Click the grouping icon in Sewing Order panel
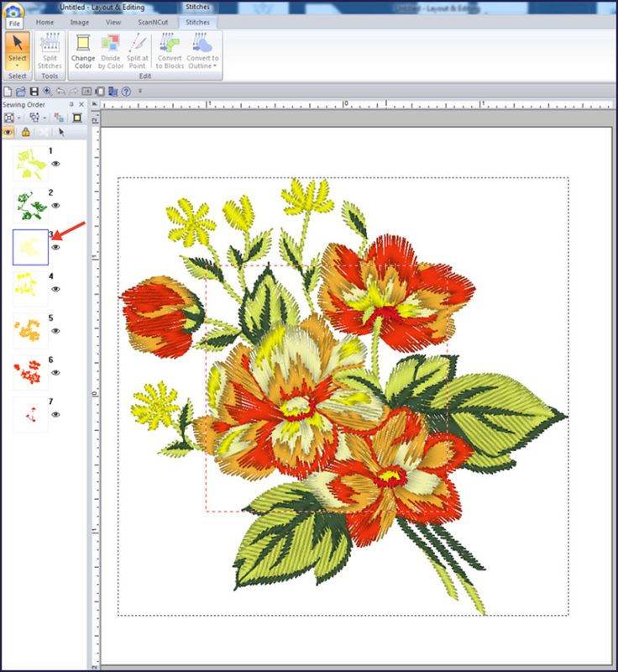This screenshot has width=618, height=672. coord(34,118)
